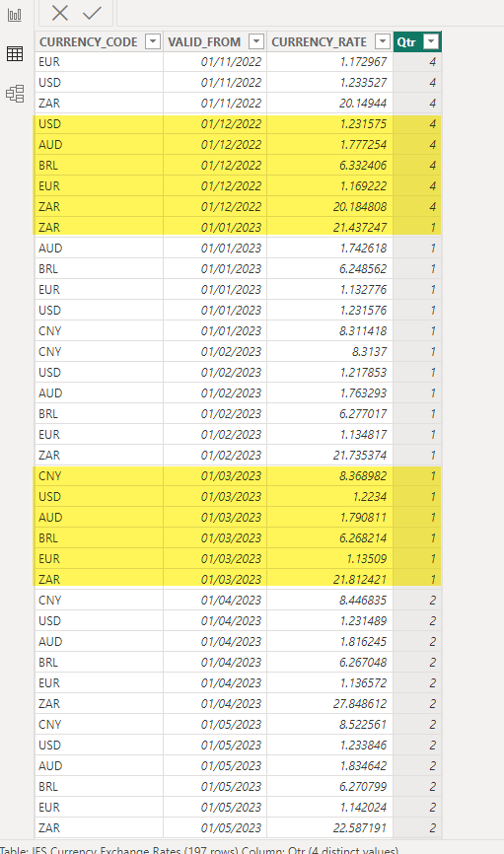Click rate value 8.446835
This screenshot has height=854, width=504.
pos(363,601)
